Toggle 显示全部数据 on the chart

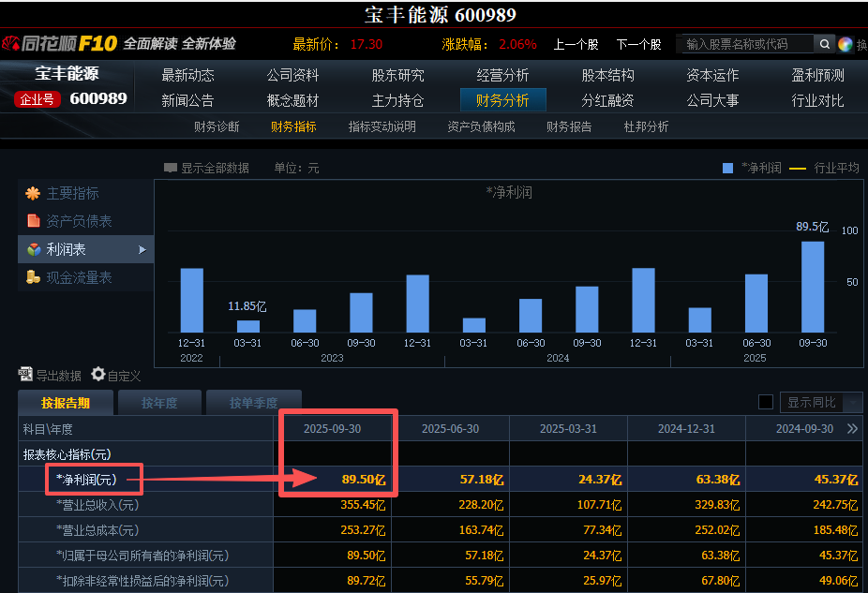click(206, 168)
